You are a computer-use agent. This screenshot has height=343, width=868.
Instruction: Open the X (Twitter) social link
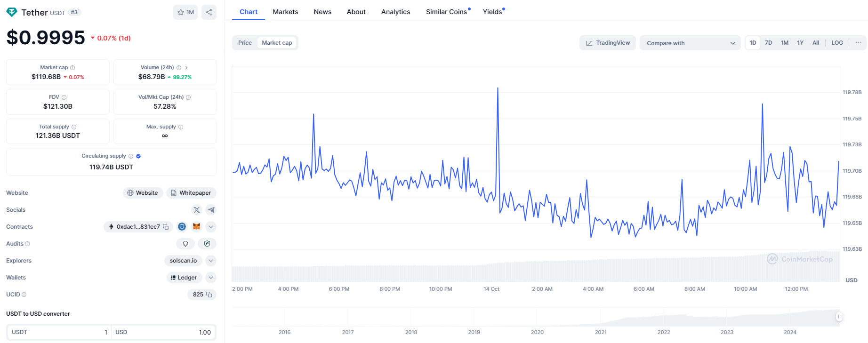[197, 210]
